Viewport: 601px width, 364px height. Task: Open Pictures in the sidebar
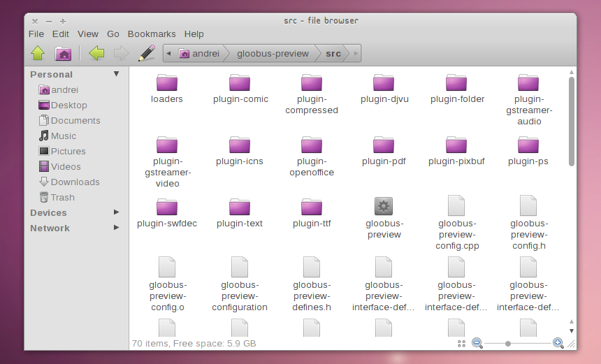(62, 151)
